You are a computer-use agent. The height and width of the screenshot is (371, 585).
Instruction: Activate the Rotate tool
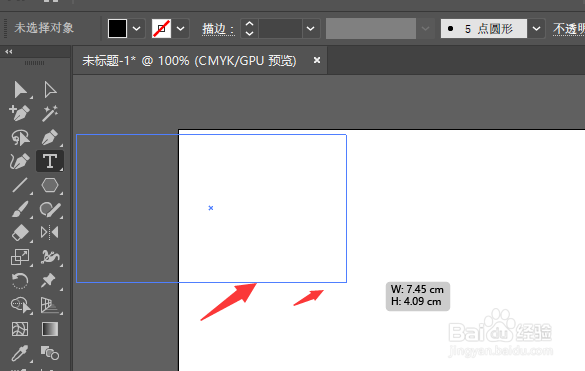pyautogui.click(x=19, y=281)
